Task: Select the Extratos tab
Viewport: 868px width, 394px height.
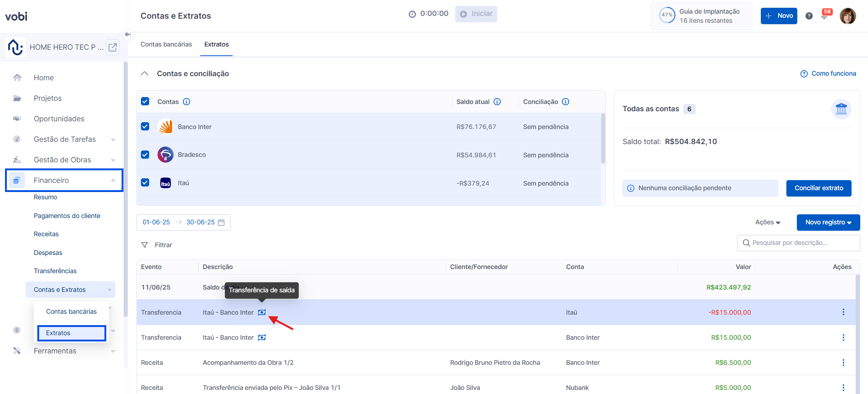Action: 217,44
